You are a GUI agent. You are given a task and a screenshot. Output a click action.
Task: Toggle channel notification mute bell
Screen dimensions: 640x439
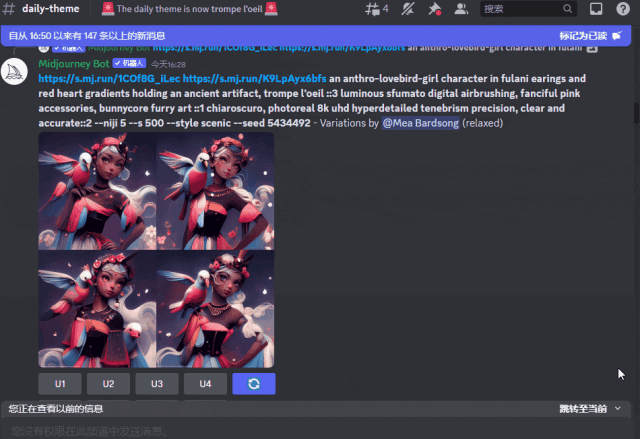(407, 9)
